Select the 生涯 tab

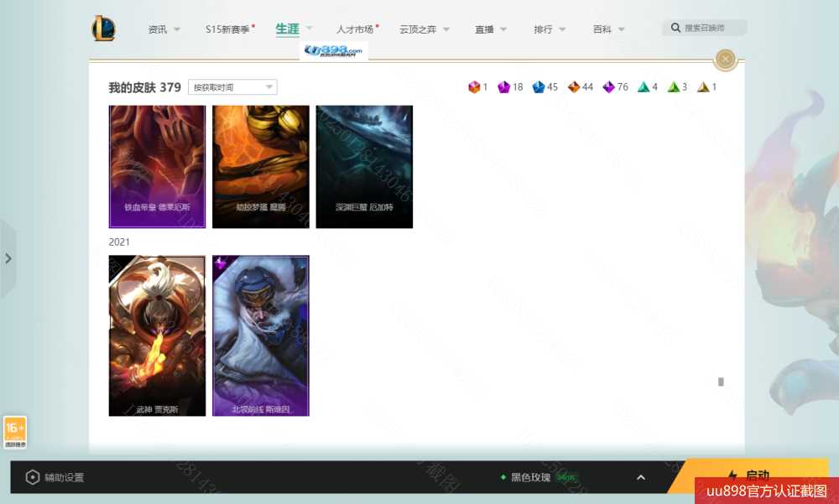coord(287,29)
